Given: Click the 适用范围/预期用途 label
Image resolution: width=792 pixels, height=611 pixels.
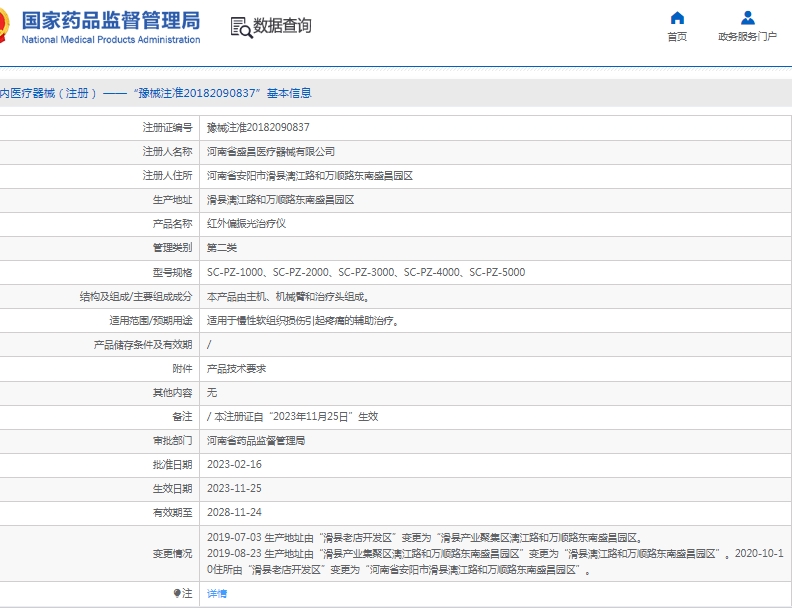Looking at the screenshot, I should tap(151, 320).
